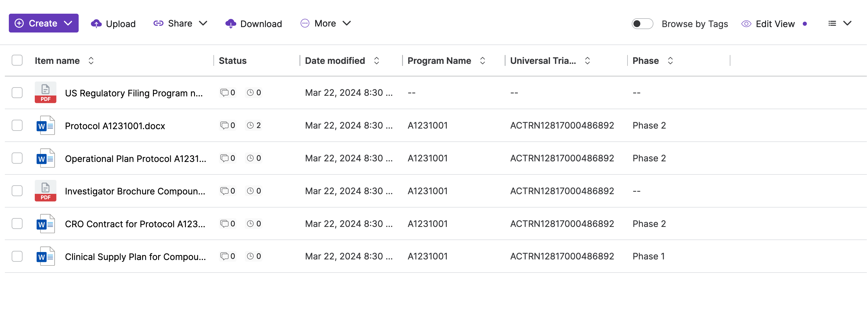Select checkbox for CRO Contract row
Viewport: 868px width, 325px height.
click(x=17, y=224)
